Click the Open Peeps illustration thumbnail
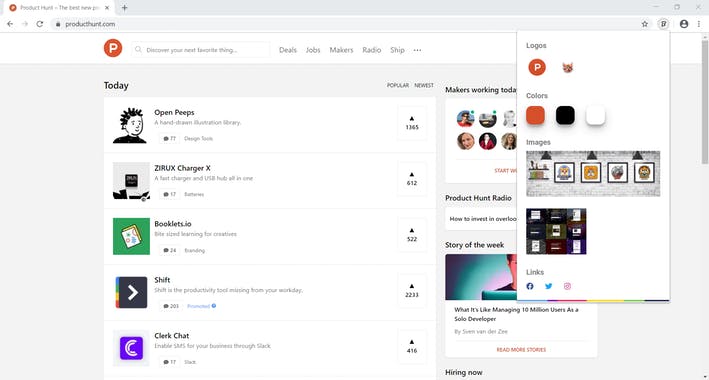This screenshot has width=709, height=380. click(131, 125)
